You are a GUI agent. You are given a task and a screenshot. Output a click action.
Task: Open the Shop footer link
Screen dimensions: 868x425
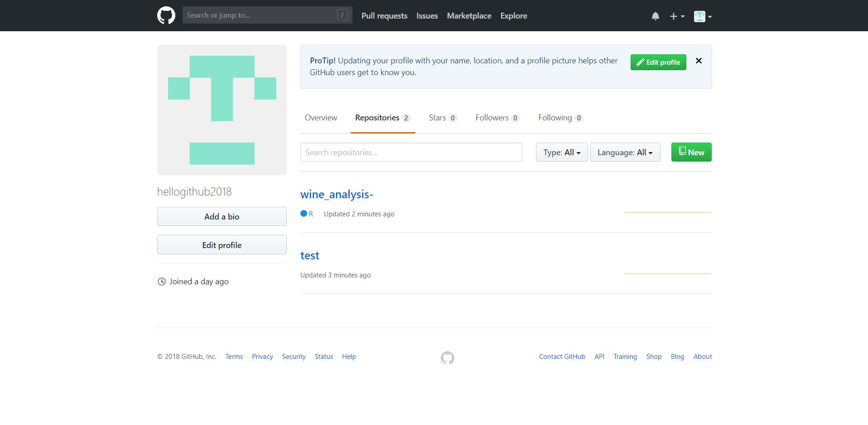click(654, 357)
